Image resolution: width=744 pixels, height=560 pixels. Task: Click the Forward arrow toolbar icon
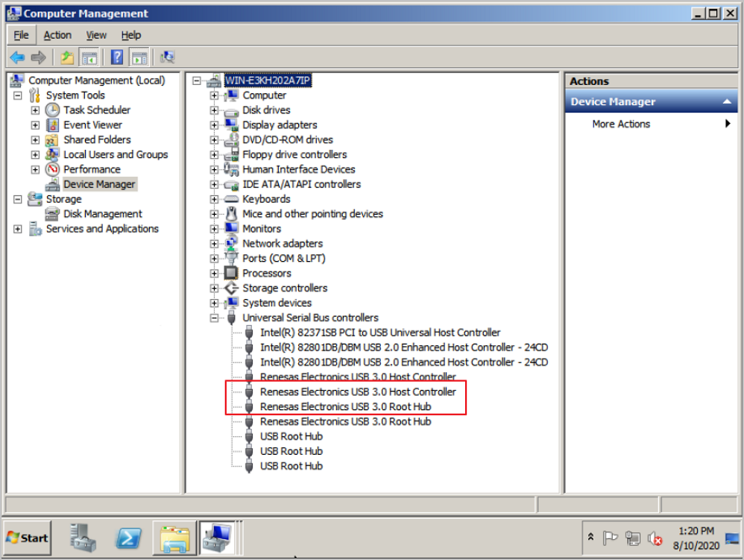(39, 57)
